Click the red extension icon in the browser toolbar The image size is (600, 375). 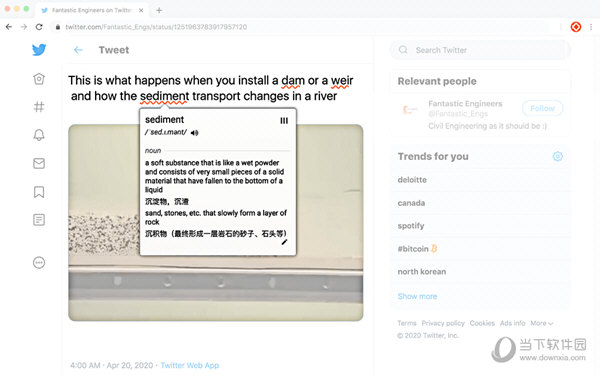click(576, 27)
